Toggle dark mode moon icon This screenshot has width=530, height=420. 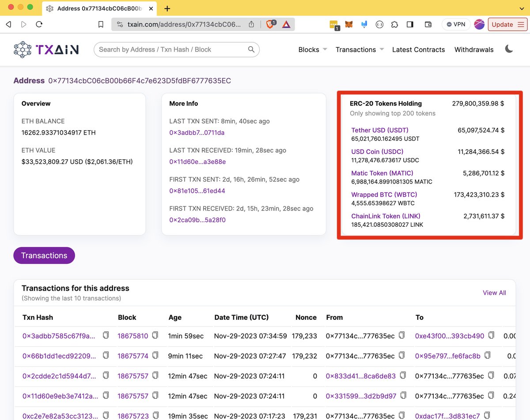[509, 49]
